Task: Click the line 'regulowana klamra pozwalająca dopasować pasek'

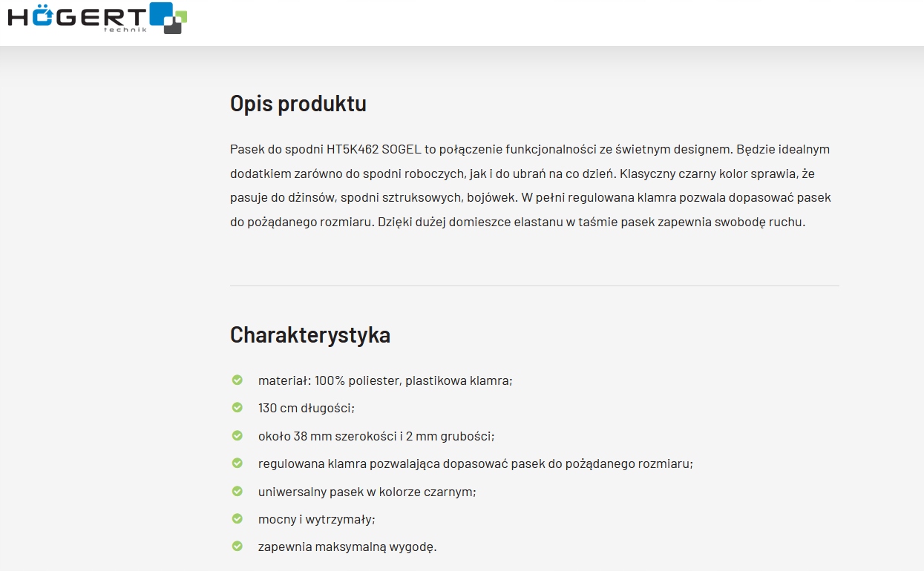Action: (476, 463)
